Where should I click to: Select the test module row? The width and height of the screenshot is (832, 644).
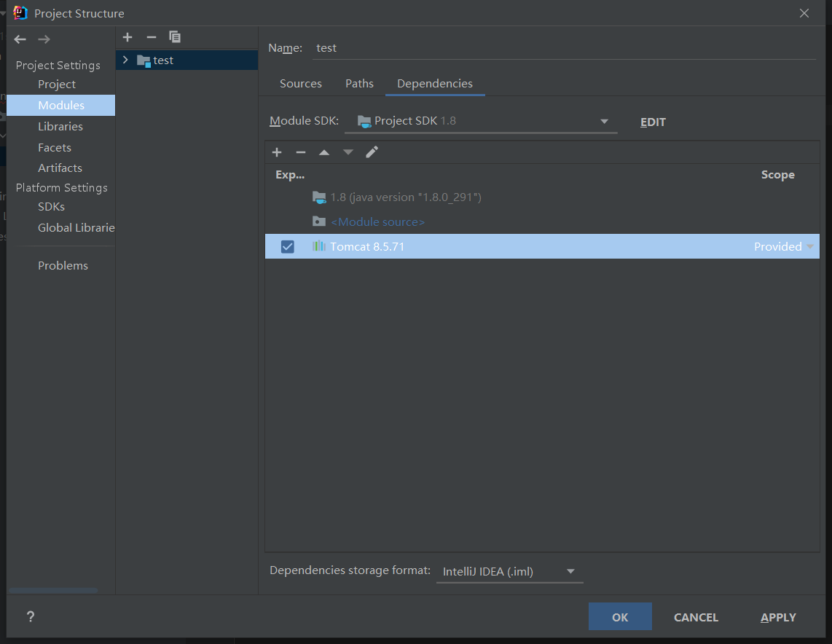(187, 60)
